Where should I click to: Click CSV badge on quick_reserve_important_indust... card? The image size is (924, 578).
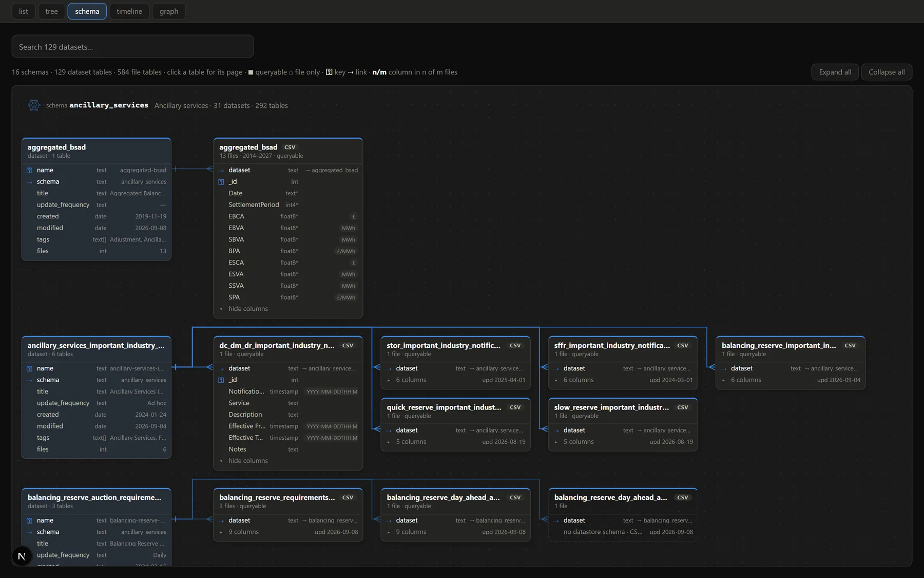(x=515, y=407)
